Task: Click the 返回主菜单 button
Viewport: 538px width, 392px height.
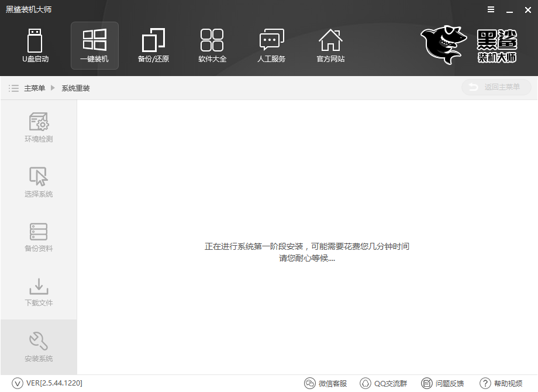Action: (496, 87)
